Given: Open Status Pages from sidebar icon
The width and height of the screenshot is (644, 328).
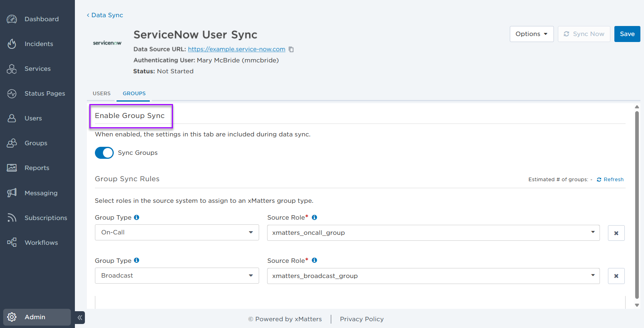Looking at the screenshot, I should point(12,94).
